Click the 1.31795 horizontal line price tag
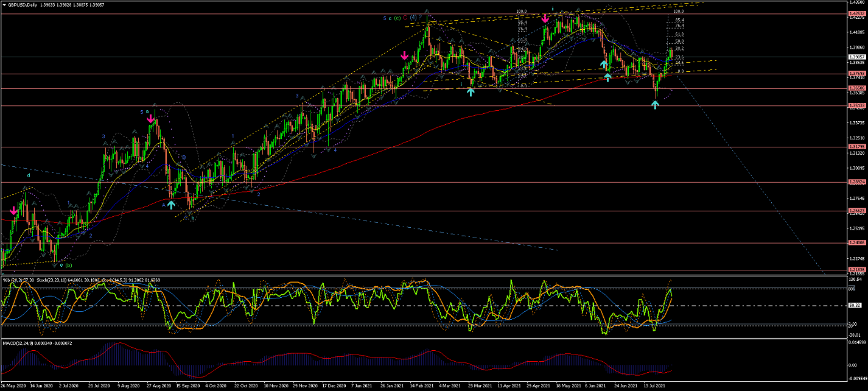868x391 pixels. [857, 147]
